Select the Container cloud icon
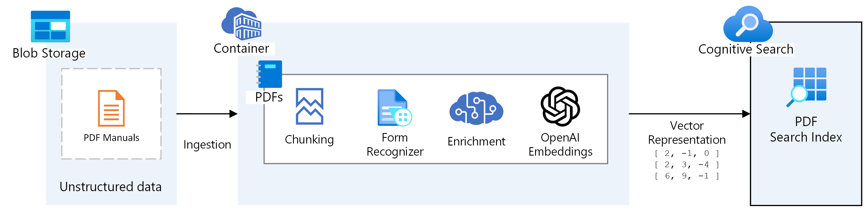868x212 pixels. pyautogui.click(x=242, y=24)
